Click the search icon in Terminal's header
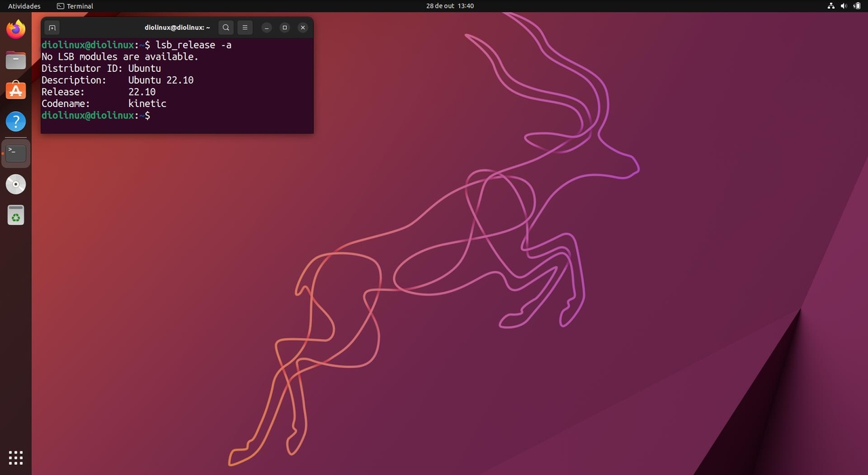The width and height of the screenshot is (868, 475). tap(226, 27)
